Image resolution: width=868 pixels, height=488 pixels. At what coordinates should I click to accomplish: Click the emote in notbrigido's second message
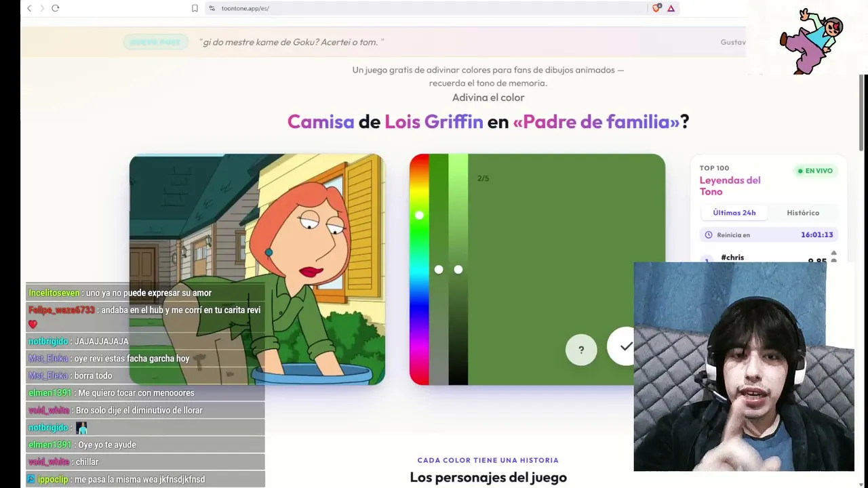click(81, 428)
